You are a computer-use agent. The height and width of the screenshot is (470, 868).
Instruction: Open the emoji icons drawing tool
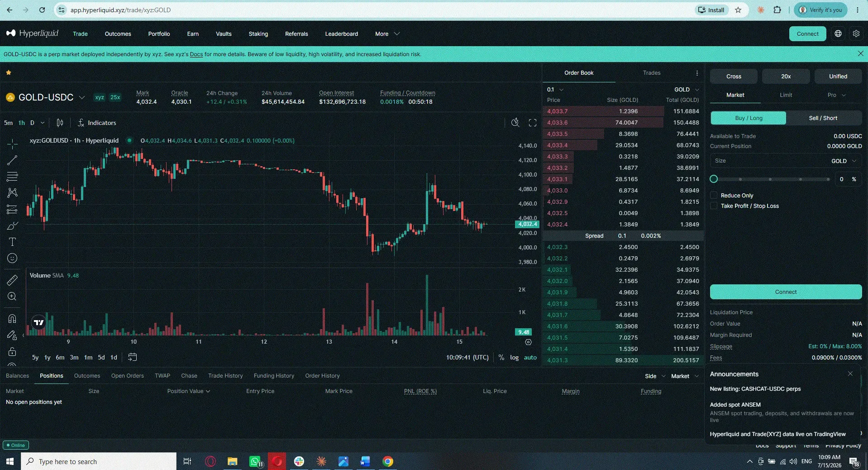[x=12, y=258]
